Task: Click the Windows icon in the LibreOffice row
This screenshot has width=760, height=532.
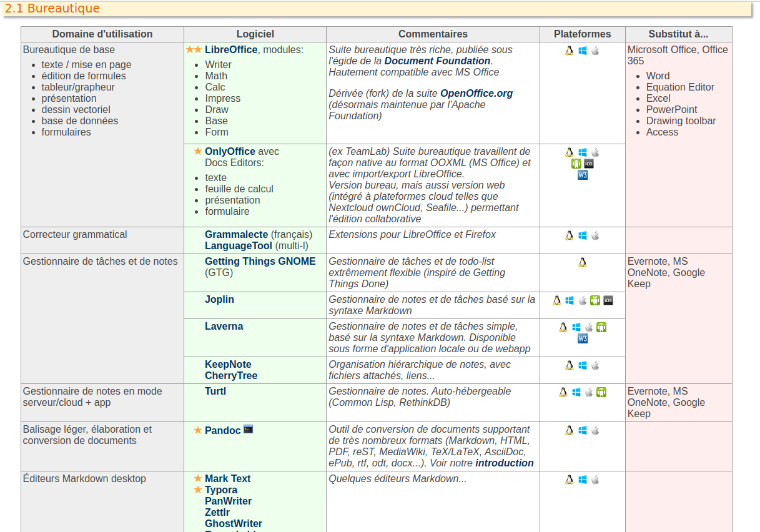Action: coord(583,51)
